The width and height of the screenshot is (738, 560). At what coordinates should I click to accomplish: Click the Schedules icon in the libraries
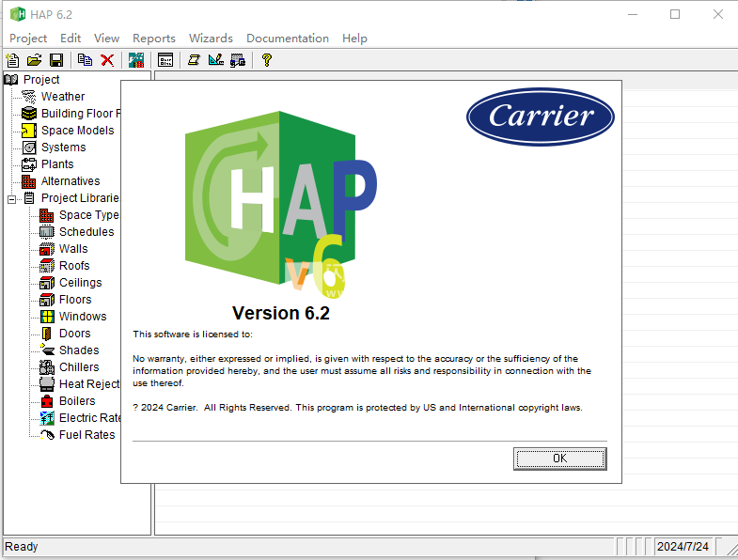[47, 232]
